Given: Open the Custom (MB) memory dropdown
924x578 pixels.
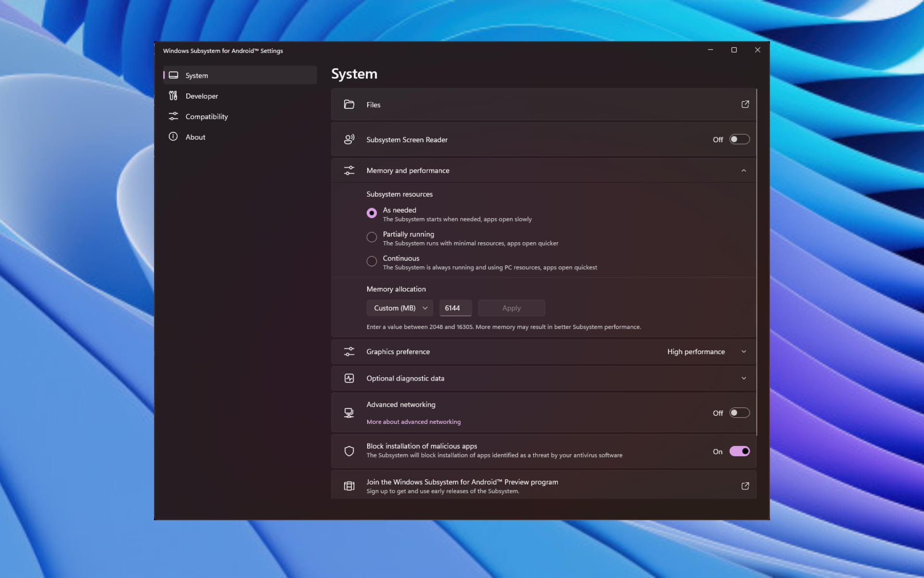Looking at the screenshot, I should point(399,308).
